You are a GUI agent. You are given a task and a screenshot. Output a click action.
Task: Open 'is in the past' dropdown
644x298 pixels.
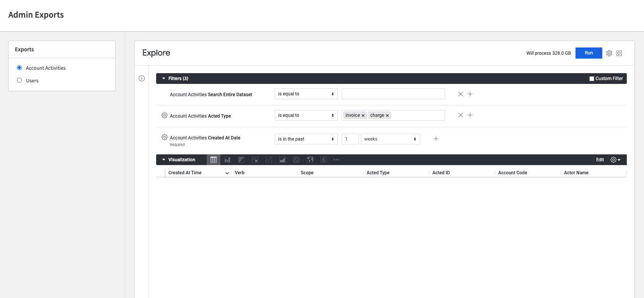[x=306, y=139]
